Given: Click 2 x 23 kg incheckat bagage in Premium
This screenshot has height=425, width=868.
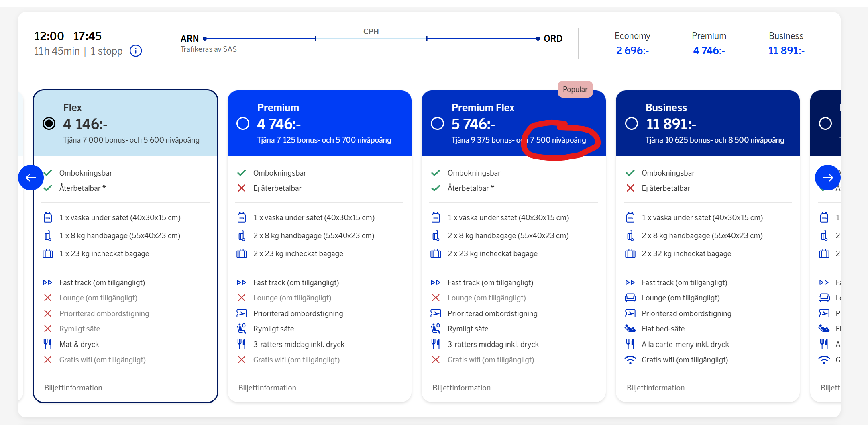Looking at the screenshot, I should click(298, 253).
